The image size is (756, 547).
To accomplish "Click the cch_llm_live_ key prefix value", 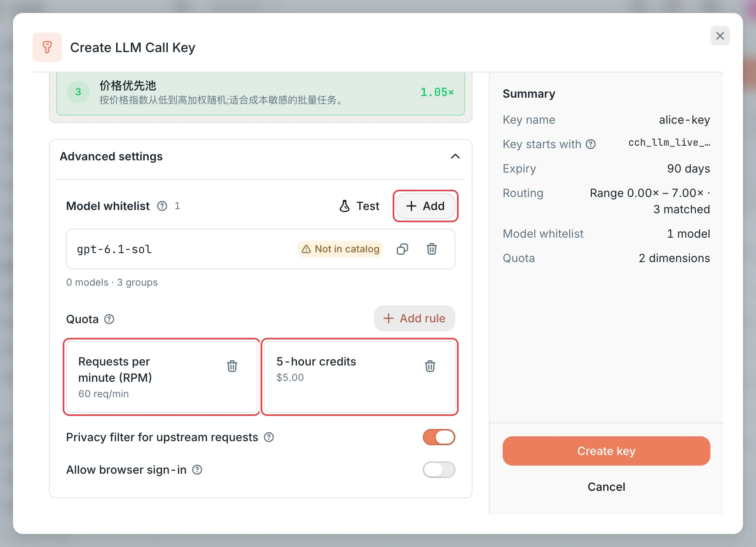I will point(669,143).
